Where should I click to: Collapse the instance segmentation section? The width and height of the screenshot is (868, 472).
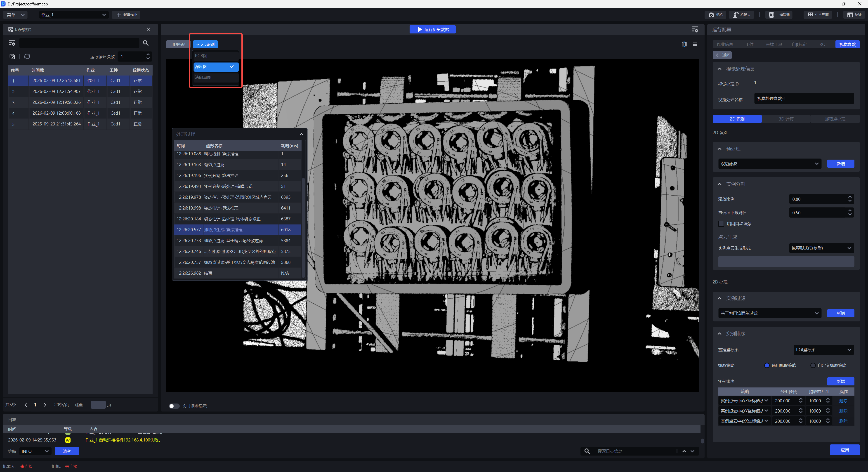(x=719, y=184)
